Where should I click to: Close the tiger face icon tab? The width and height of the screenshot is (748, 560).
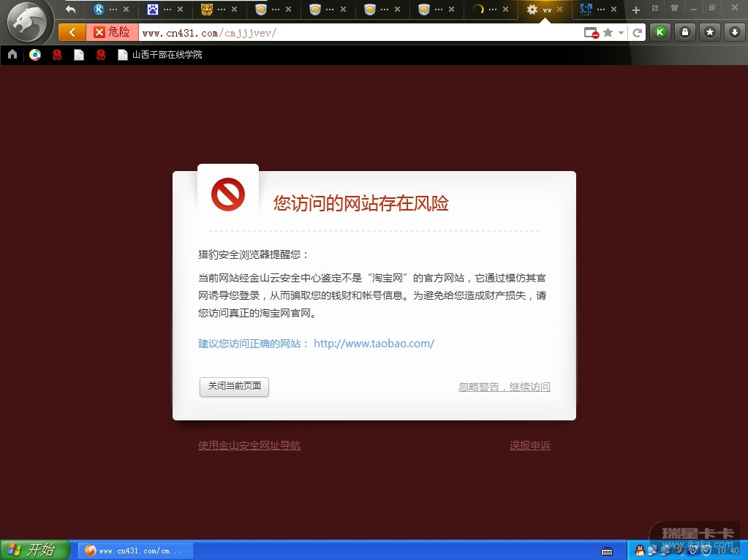point(234,9)
